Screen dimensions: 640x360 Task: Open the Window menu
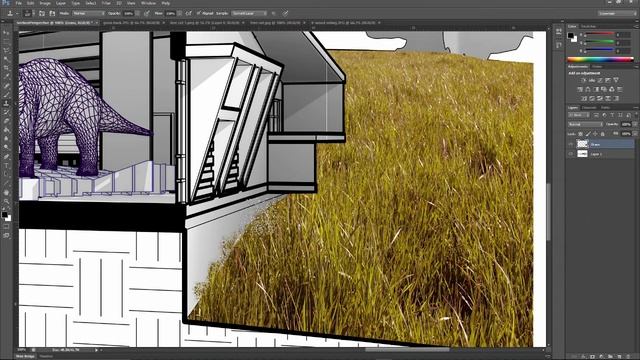[x=148, y=3]
